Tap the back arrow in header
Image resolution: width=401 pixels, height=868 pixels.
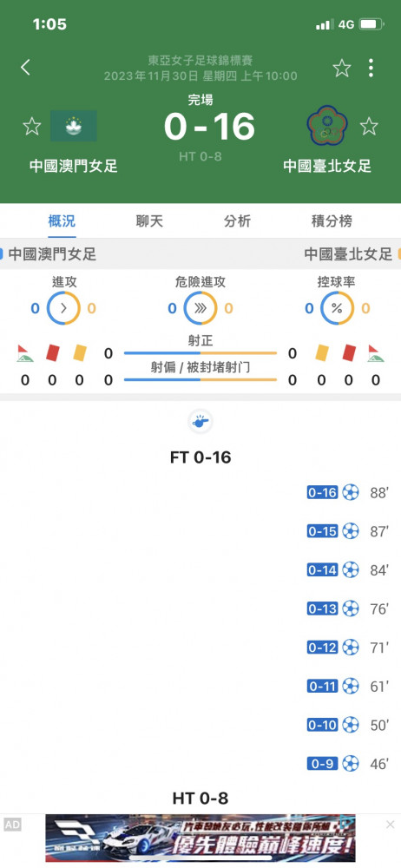tap(25, 68)
